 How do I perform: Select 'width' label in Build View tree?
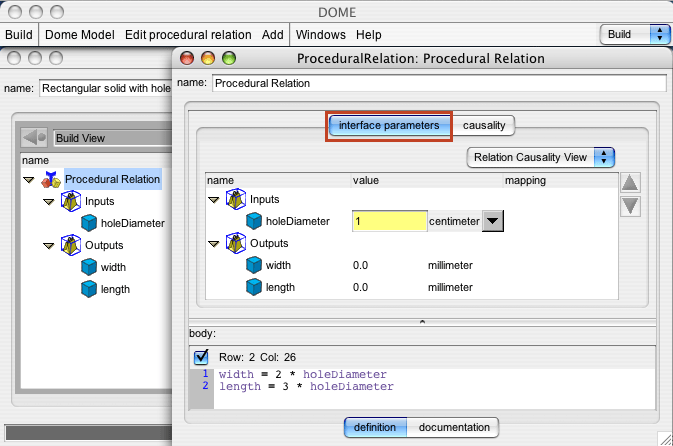point(113,267)
